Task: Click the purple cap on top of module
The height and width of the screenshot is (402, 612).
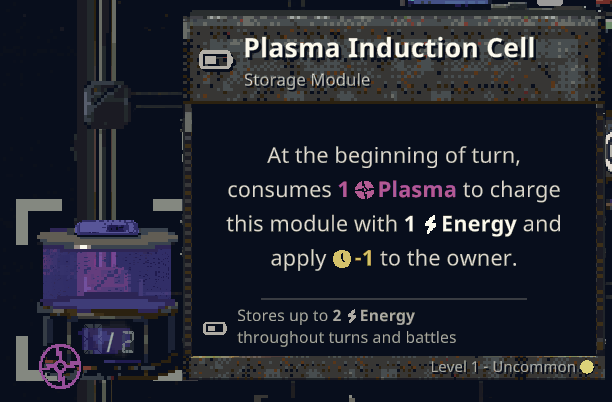Action: (103, 232)
